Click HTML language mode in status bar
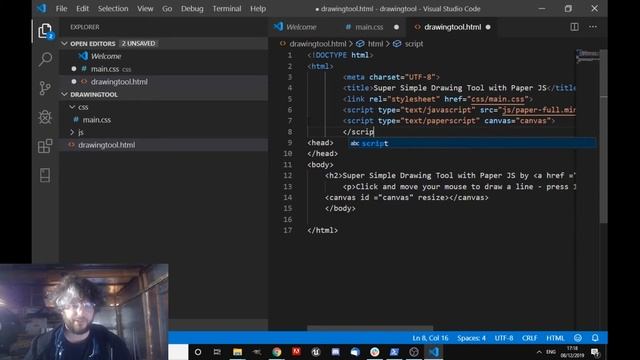Viewport: 640px width, 360px height. pyautogui.click(x=555, y=338)
